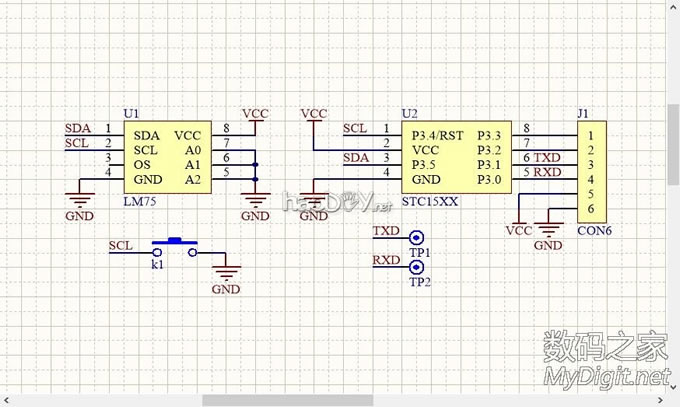Select test point TP1 symbol
This screenshot has width=680, height=407.
click(415, 238)
